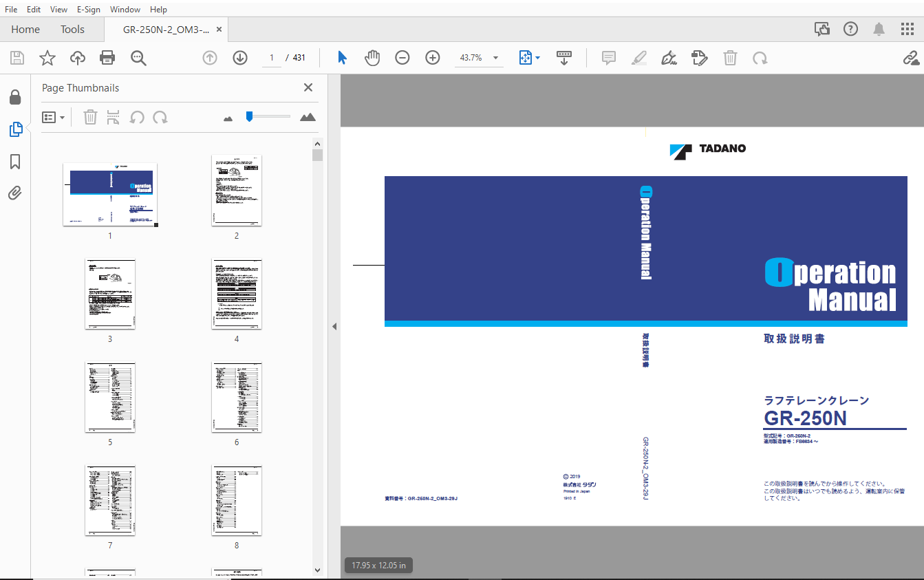Rotate pages counterclockwise in thumbnails panel
924x580 pixels.
(x=137, y=117)
